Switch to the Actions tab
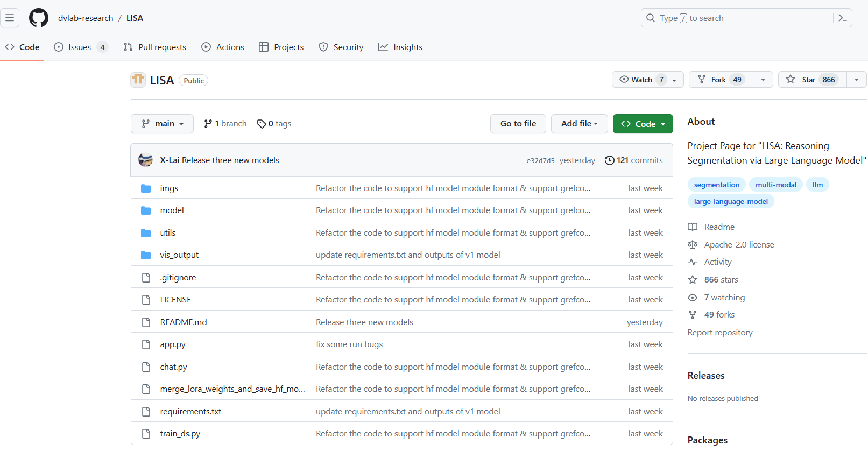The height and width of the screenshot is (451, 868). pyautogui.click(x=223, y=47)
